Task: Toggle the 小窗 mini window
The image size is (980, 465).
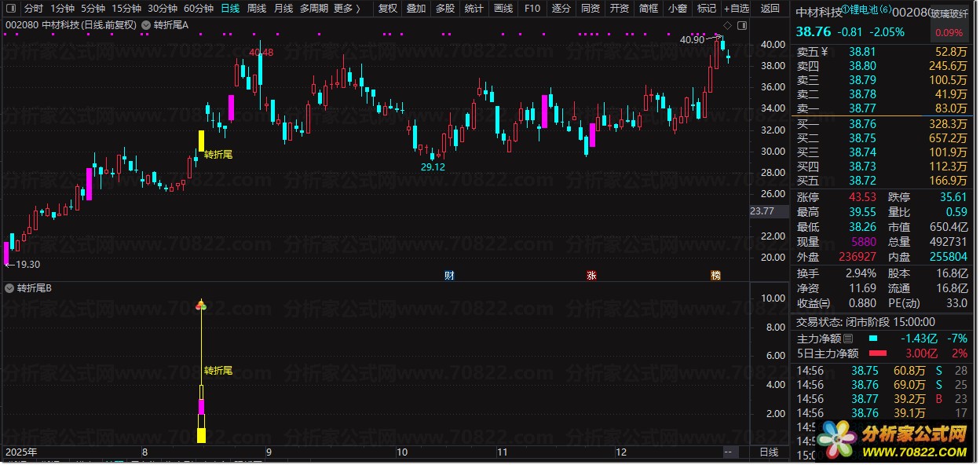Action: 678,9
